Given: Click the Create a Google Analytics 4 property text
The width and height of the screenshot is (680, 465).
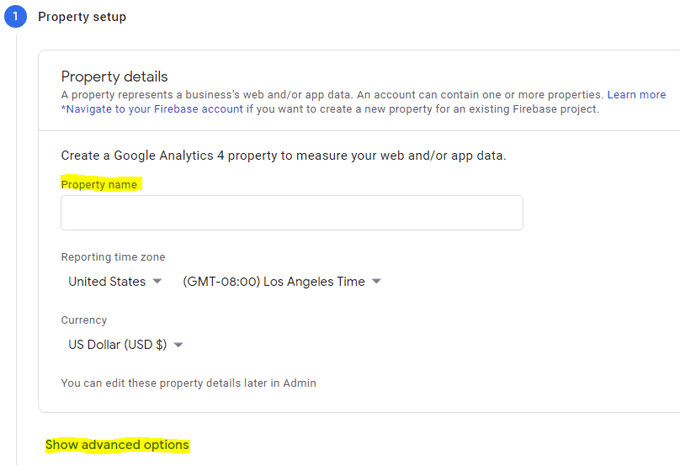Looking at the screenshot, I should (x=283, y=156).
